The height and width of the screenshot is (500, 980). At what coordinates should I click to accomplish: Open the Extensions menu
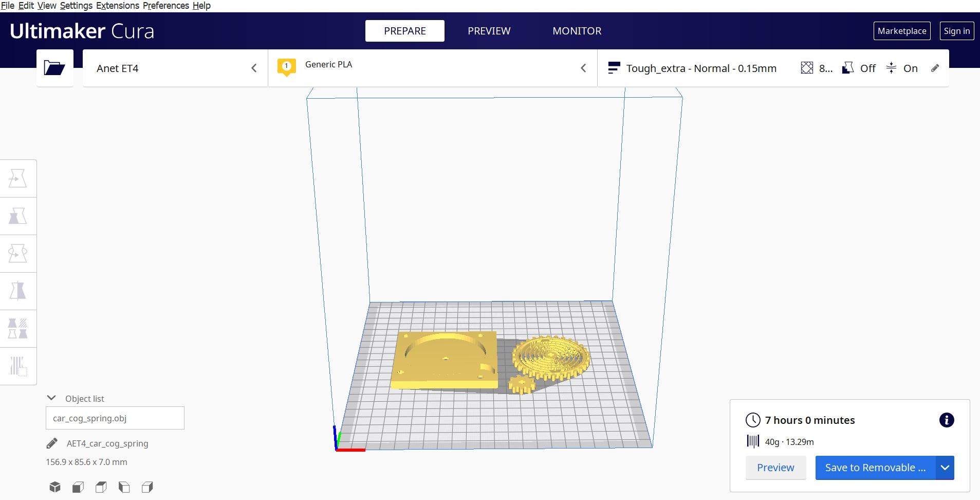tap(117, 6)
